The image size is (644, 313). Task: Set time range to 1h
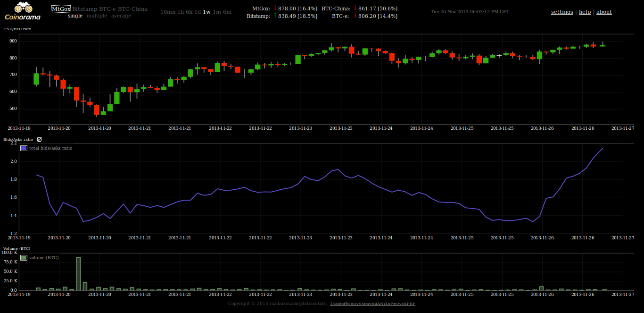pos(181,12)
